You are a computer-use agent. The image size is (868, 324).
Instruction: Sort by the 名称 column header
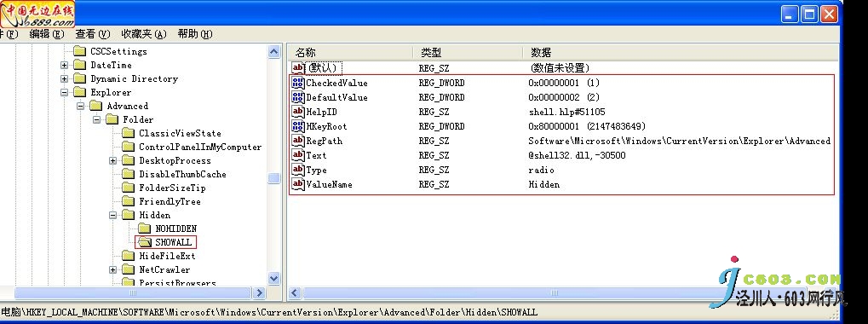[350, 53]
